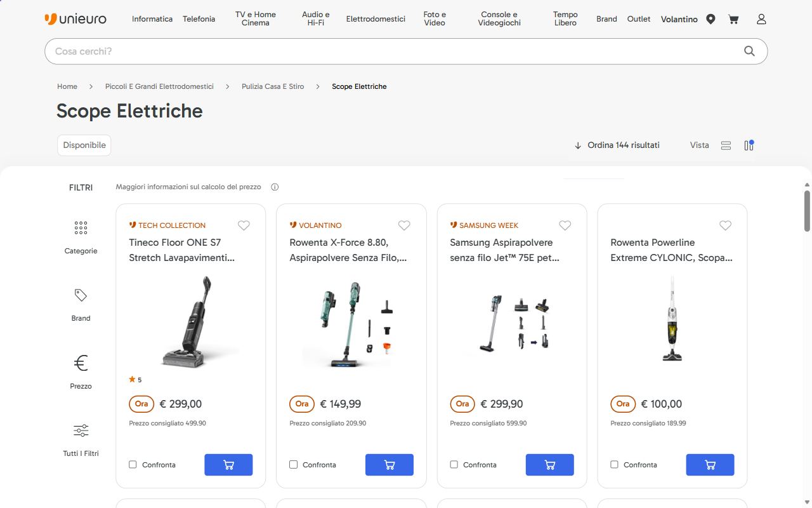The image size is (812, 508).
Task: Open the Brand filter tag icon
Action: [x=81, y=295]
